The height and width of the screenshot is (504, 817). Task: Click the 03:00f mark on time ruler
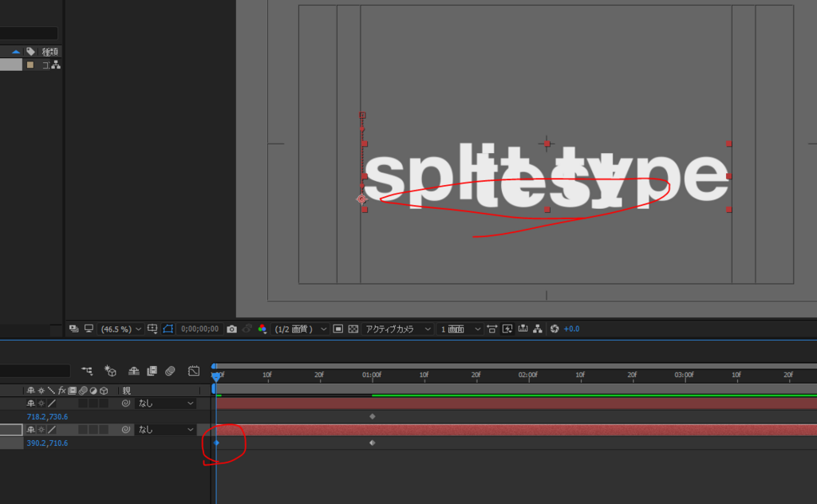click(x=684, y=375)
